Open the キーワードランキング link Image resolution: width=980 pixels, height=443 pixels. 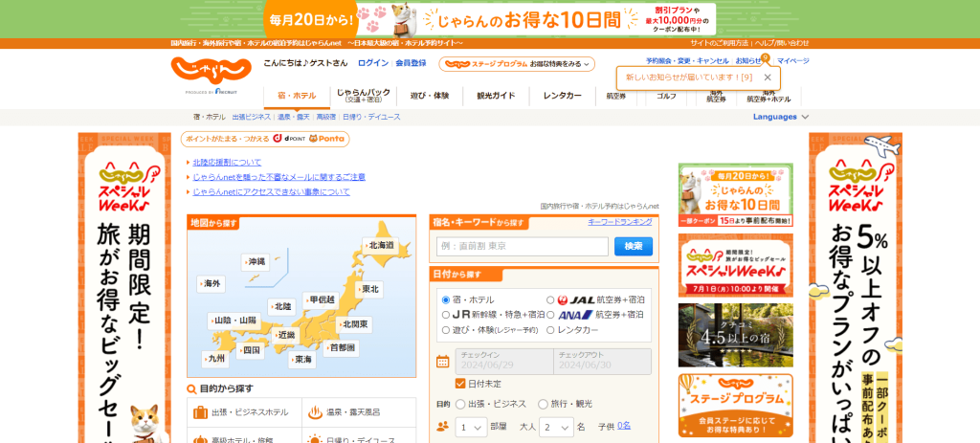tap(620, 222)
